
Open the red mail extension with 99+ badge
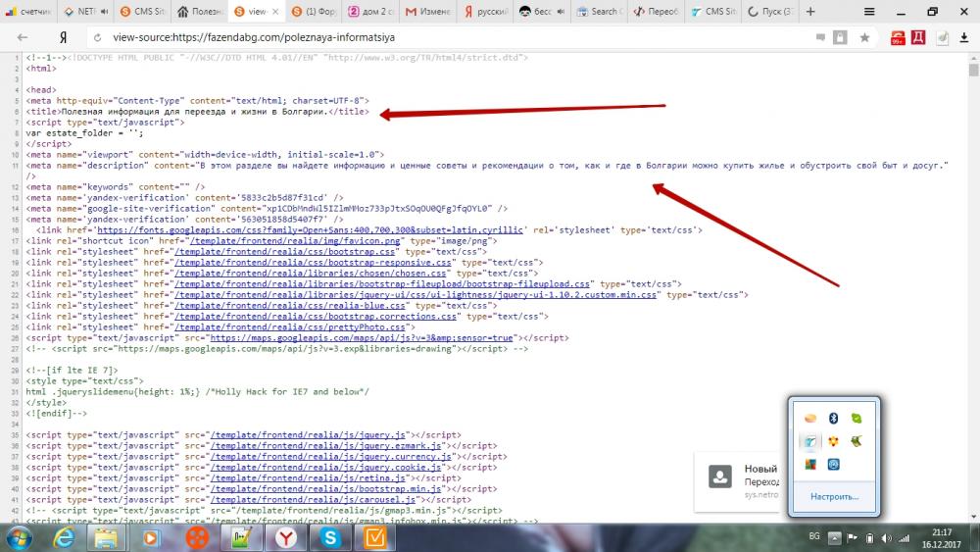tap(898, 38)
